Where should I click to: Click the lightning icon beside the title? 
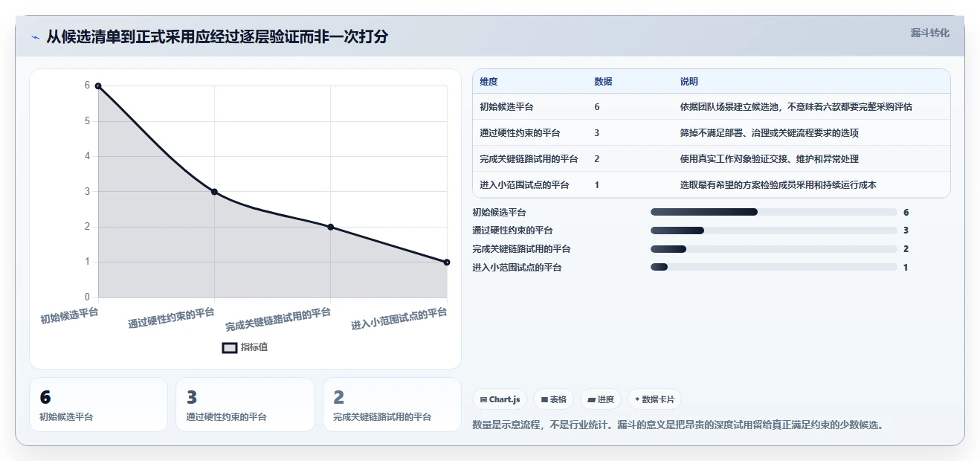tap(35, 37)
